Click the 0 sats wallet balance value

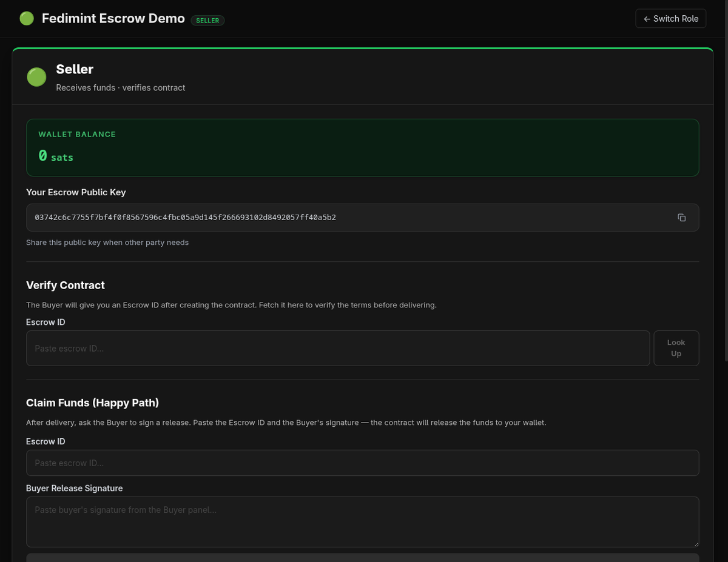click(56, 156)
